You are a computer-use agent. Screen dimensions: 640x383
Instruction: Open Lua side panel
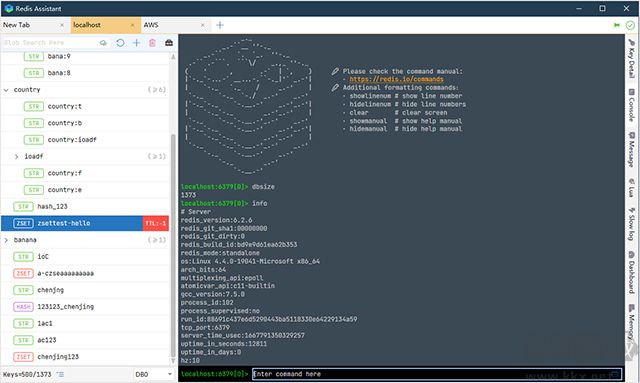tap(631, 187)
